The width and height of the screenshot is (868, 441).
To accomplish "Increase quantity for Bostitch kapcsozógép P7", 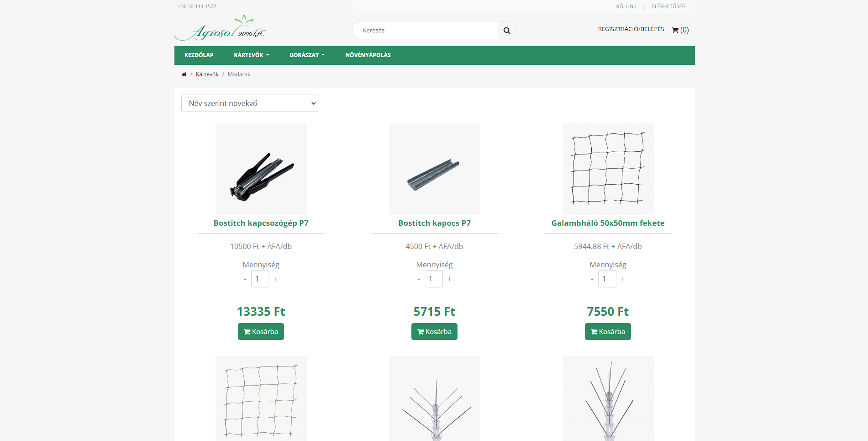I will click(x=276, y=279).
